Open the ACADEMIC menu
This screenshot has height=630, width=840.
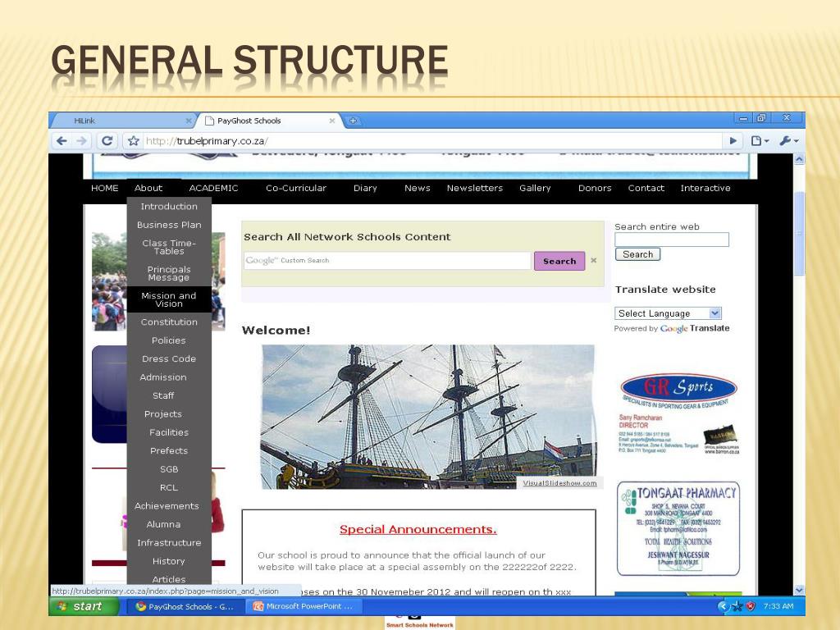pyautogui.click(x=213, y=188)
